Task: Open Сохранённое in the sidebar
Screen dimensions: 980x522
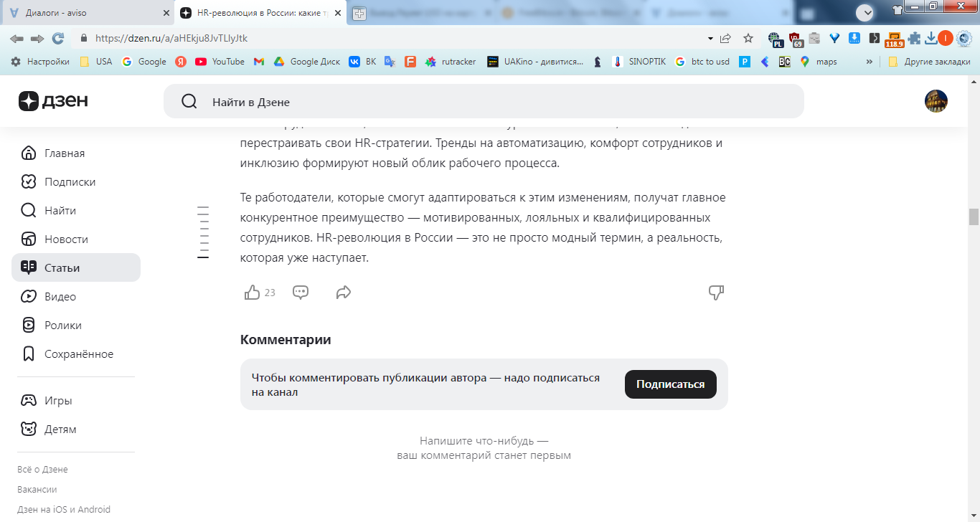Action: [76, 354]
